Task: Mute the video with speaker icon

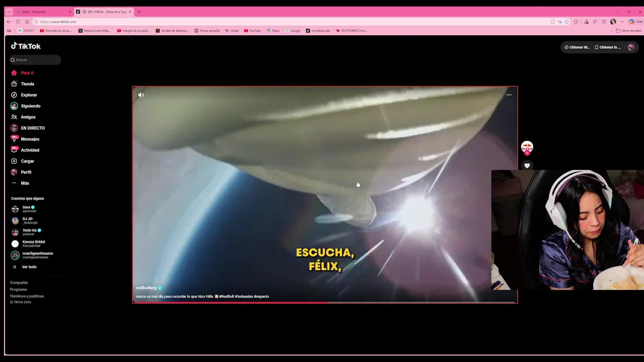Action: (141, 95)
